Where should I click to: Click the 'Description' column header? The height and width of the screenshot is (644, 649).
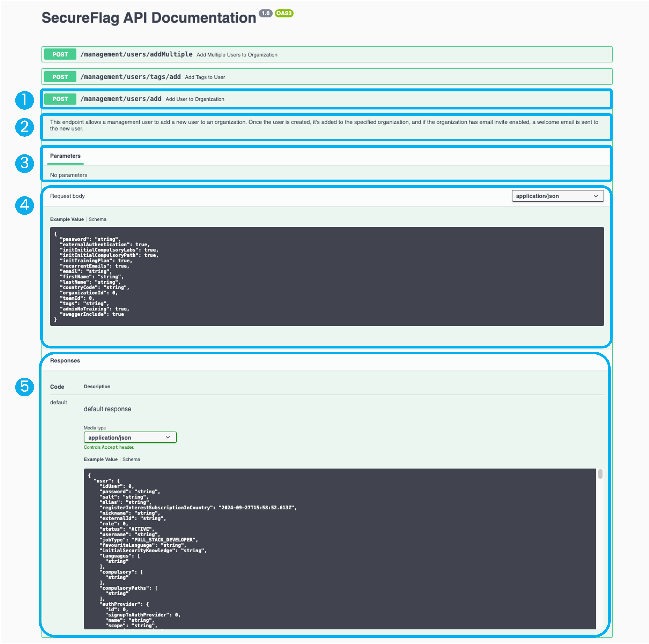pos(97,387)
